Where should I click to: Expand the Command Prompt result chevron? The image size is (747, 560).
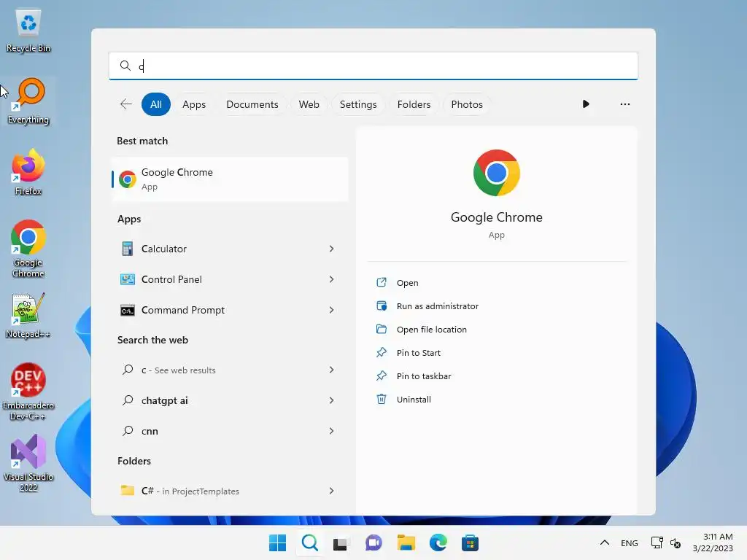click(x=332, y=310)
